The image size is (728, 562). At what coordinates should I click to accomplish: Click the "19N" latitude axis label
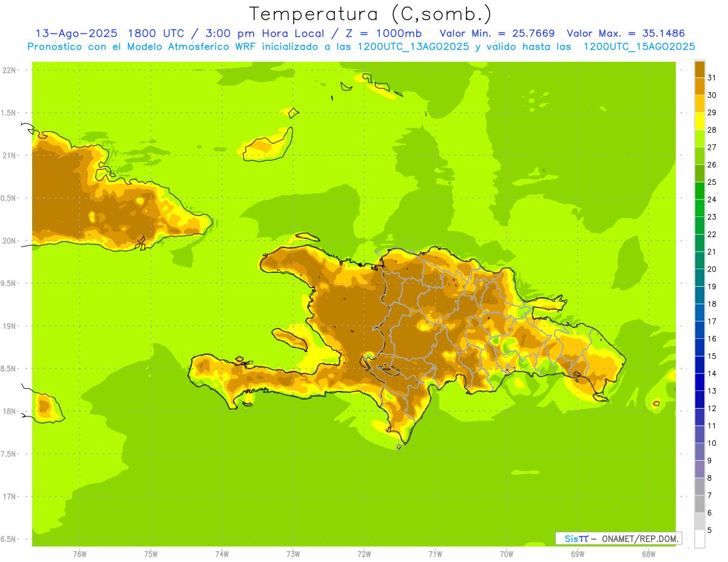click(x=9, y=326)
